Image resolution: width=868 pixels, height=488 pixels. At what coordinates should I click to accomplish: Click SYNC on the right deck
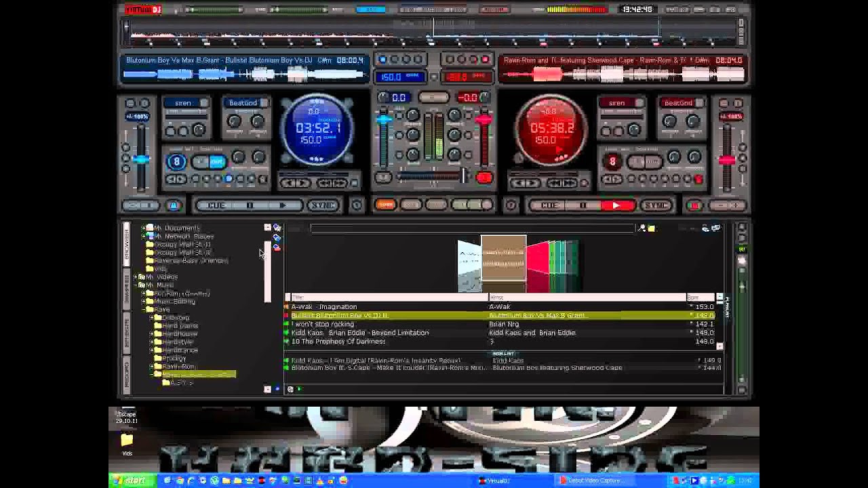click(656, 205)
